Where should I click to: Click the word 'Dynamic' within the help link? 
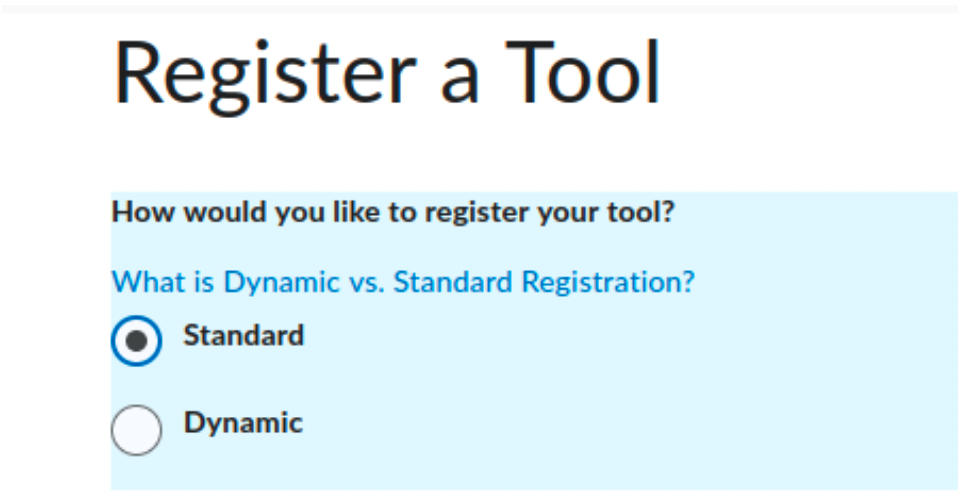point(281,283)
